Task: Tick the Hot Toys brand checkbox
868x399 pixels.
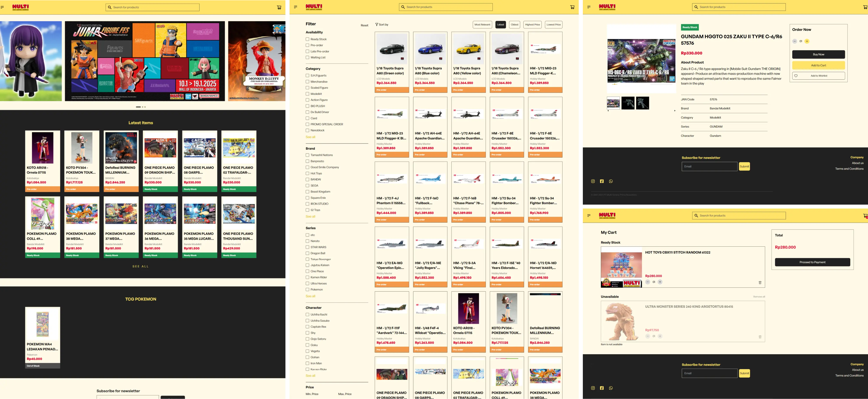Action: [x=307, y=173]
